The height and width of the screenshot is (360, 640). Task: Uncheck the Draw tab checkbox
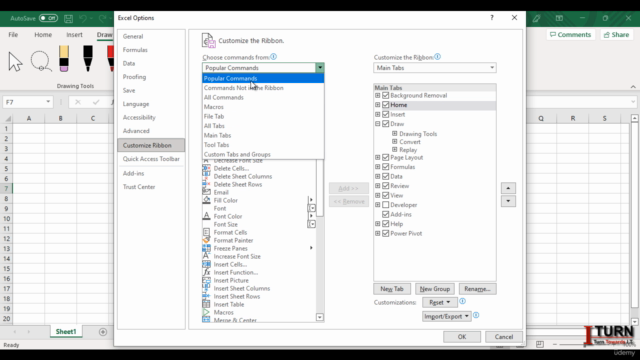[x=386, y=124]
